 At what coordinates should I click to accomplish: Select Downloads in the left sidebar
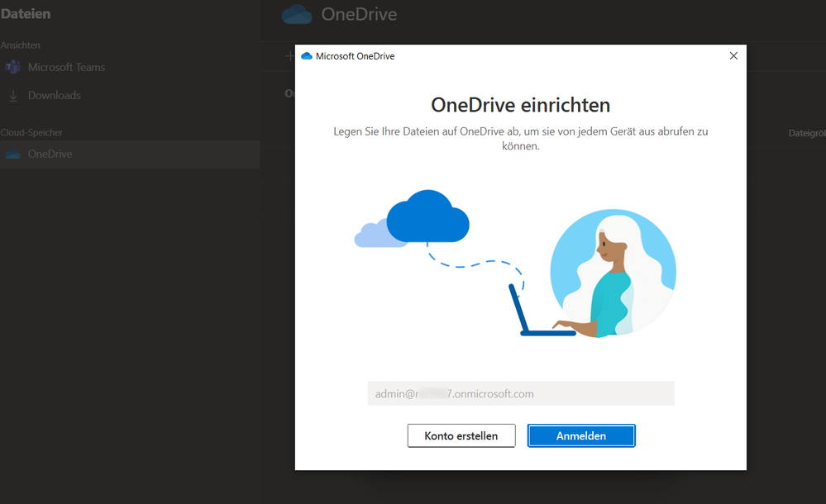[x=56, y=95]
